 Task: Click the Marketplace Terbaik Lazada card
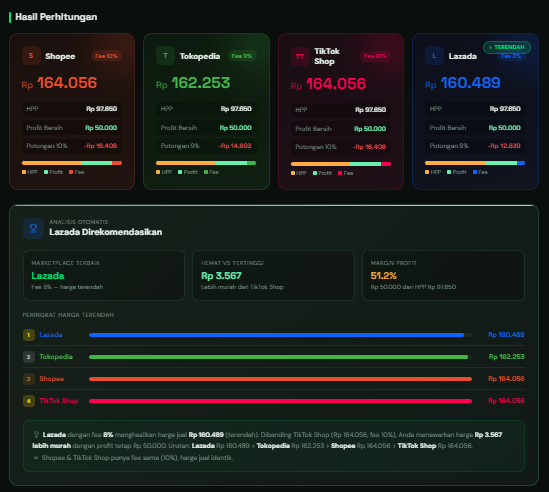(x=104, y=276)
